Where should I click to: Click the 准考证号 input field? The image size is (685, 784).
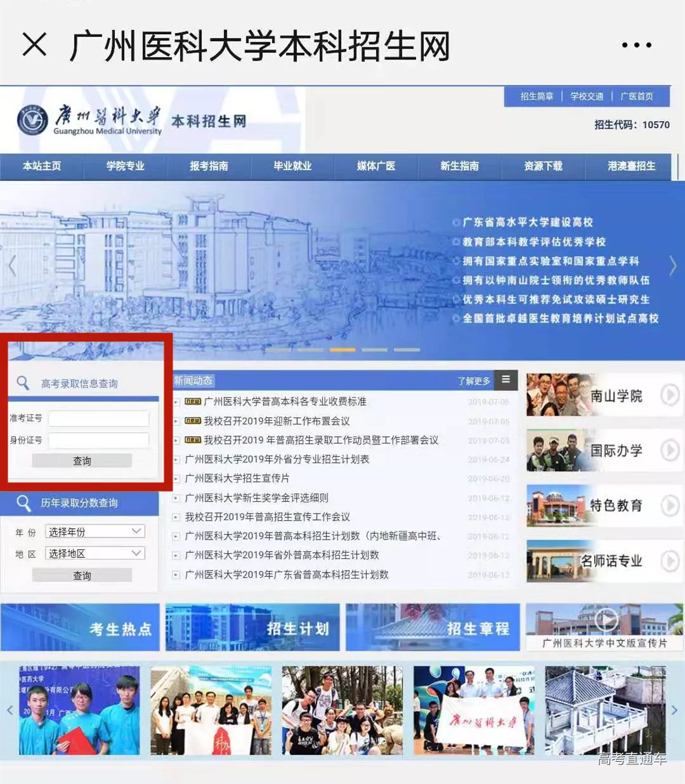98,419
